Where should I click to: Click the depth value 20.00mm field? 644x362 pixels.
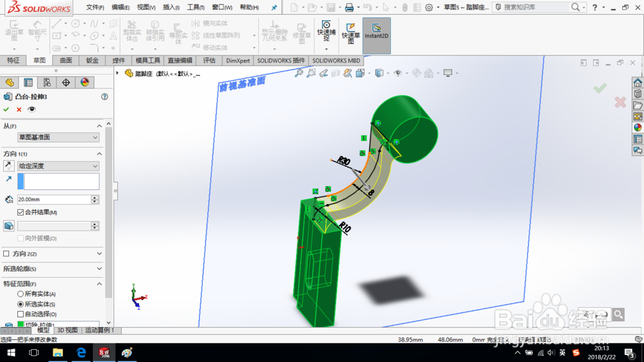click(54, 199)
